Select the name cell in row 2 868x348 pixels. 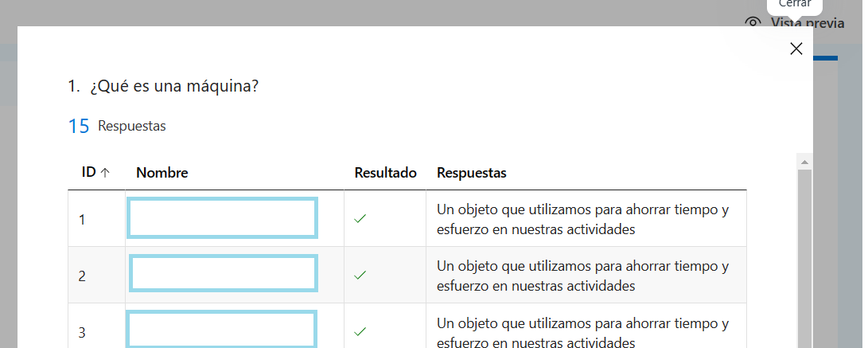click(x=223, y=273)
